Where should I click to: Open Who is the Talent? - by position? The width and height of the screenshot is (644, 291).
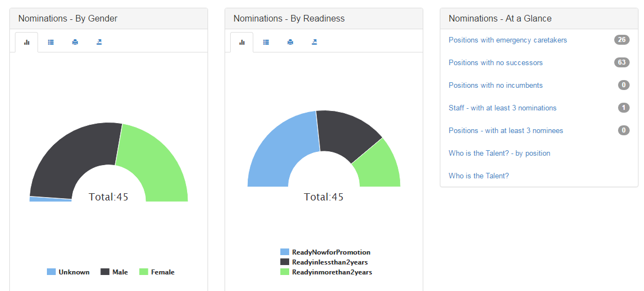(499, 153)
